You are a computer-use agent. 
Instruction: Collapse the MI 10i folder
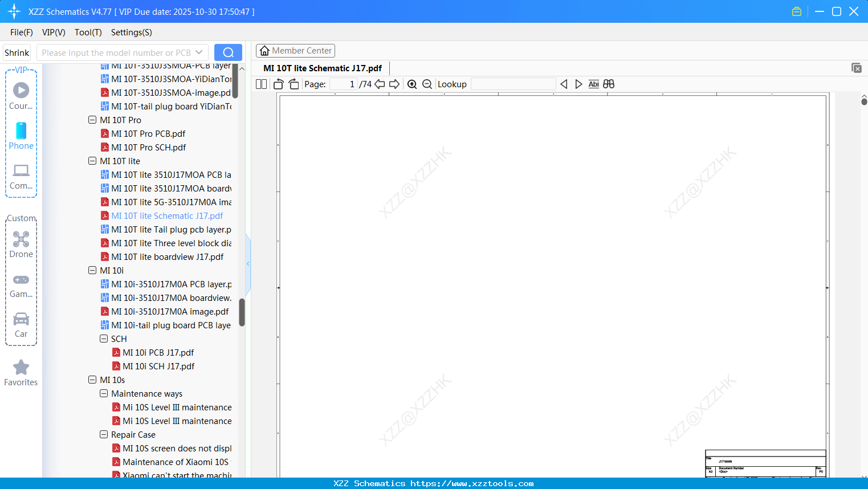pyautogui.click(x=92, y=271)
